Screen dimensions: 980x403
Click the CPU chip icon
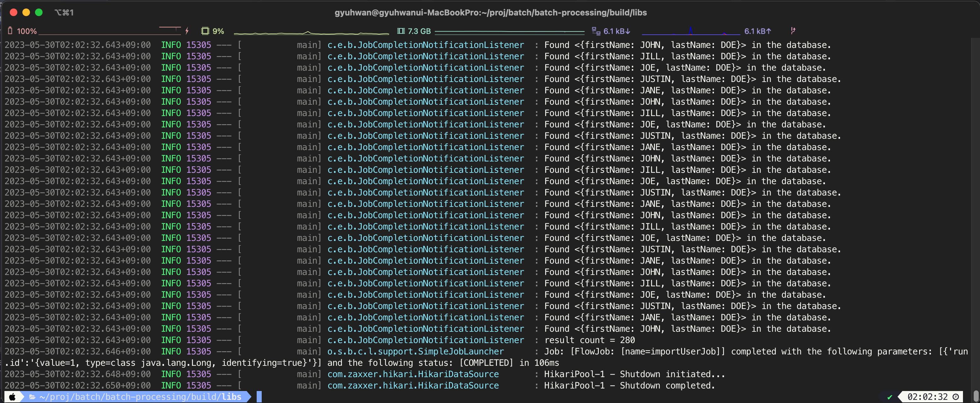206,31
